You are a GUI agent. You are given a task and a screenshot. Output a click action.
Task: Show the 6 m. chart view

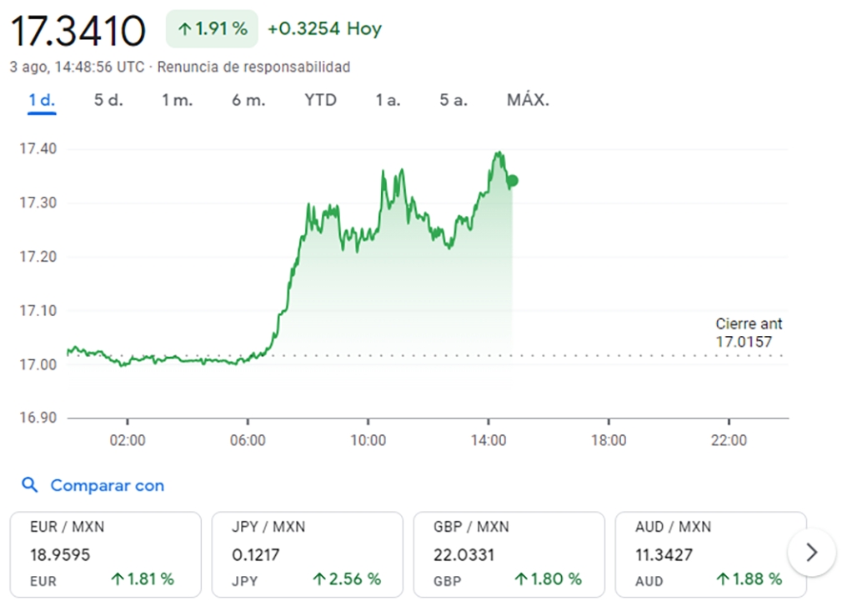tap(248, 100)
